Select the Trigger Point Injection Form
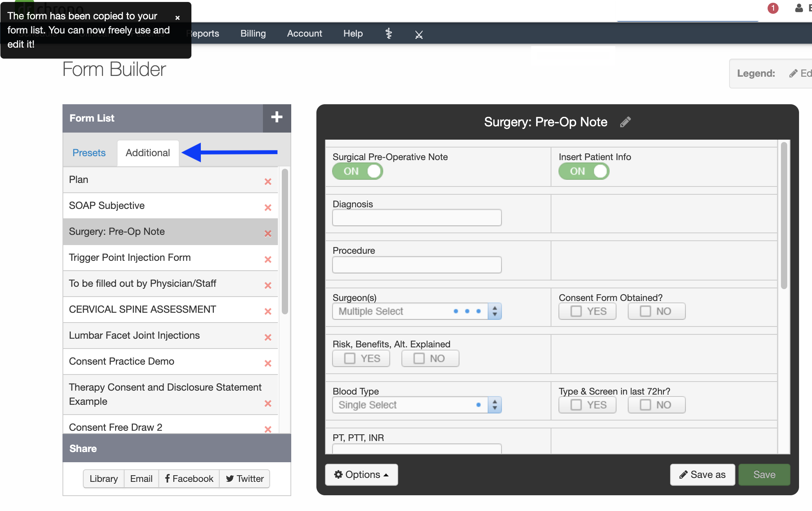This screenshot has width=812, height=511. [x=170, y=258]
